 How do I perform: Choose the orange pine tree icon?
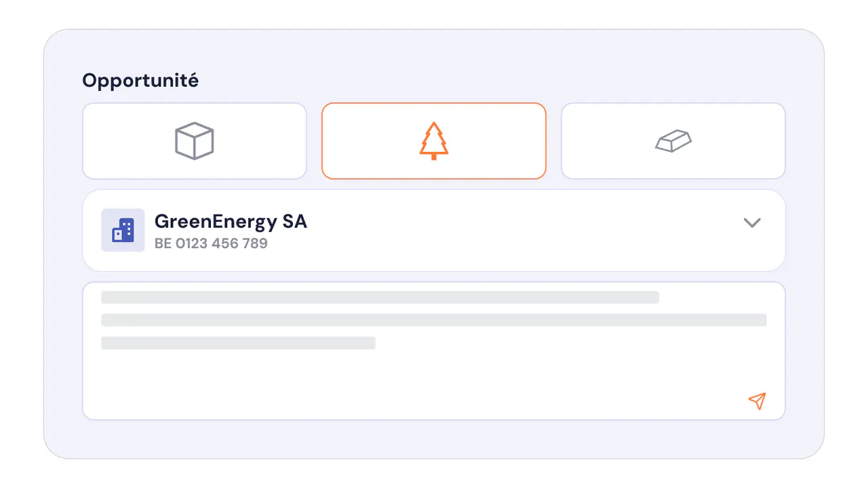[434, 141]
